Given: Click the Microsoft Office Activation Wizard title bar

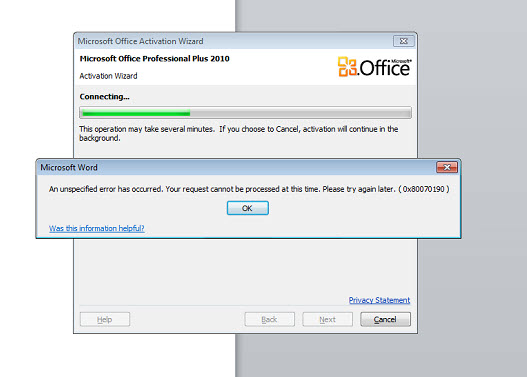Looking at the screenshot, I should (232, 41).
